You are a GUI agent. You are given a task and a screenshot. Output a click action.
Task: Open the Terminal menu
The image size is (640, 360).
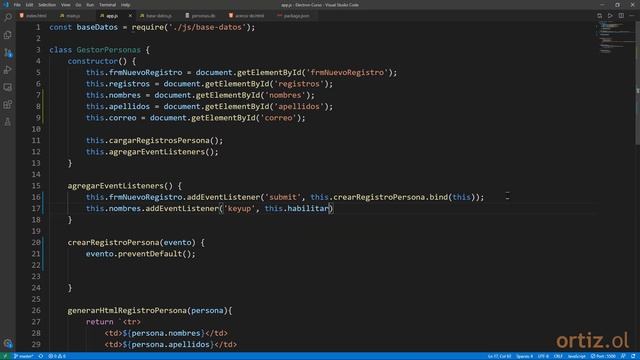(x=107, y=5)
